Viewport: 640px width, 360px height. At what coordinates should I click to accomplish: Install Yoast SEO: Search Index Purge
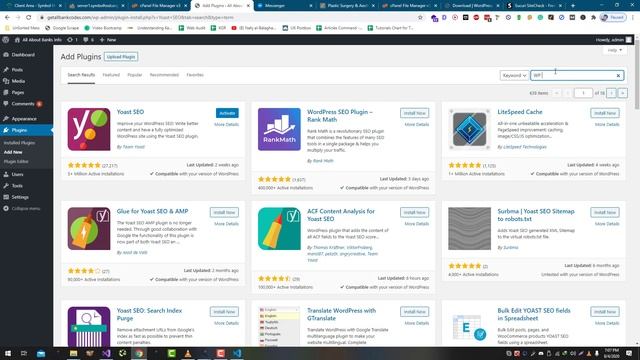(224, 312)
